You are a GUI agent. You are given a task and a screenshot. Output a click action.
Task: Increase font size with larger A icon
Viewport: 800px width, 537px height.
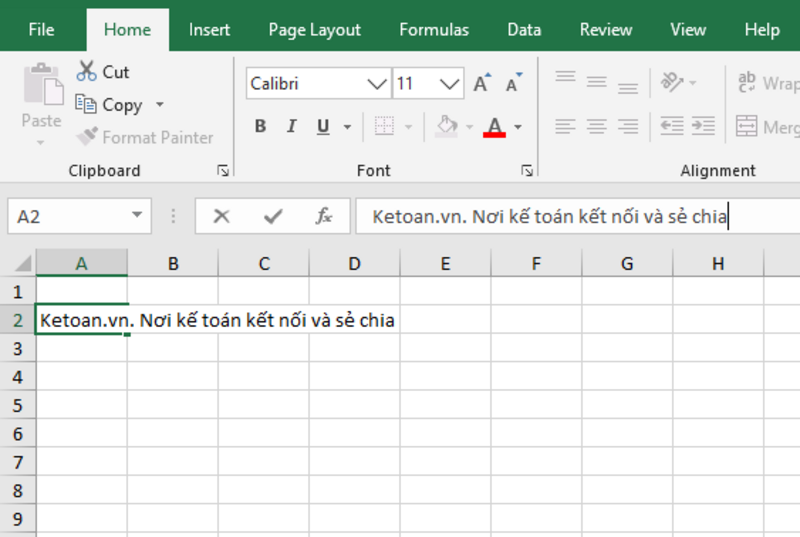pyautogui.click(x=481, y=84)
